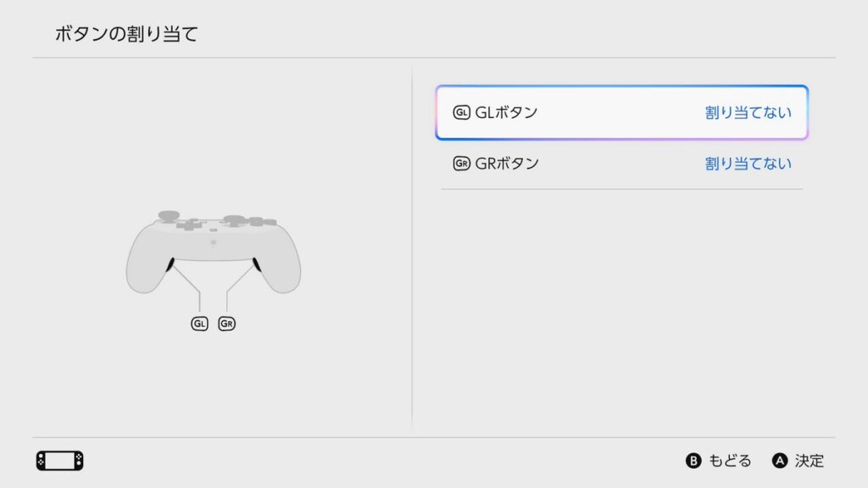The height and width of the screenshot is (488, 868).
Task: Click the GR label under controller diagram
Action: (226, 324)
